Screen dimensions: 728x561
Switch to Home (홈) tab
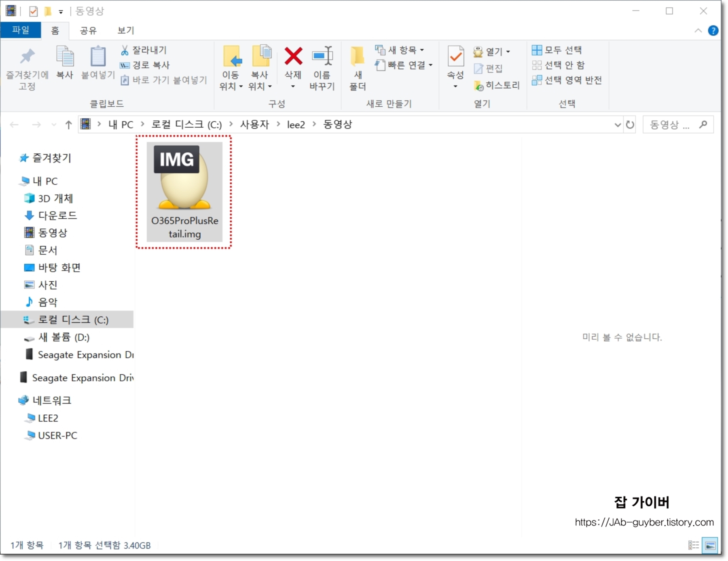(55, 30)
